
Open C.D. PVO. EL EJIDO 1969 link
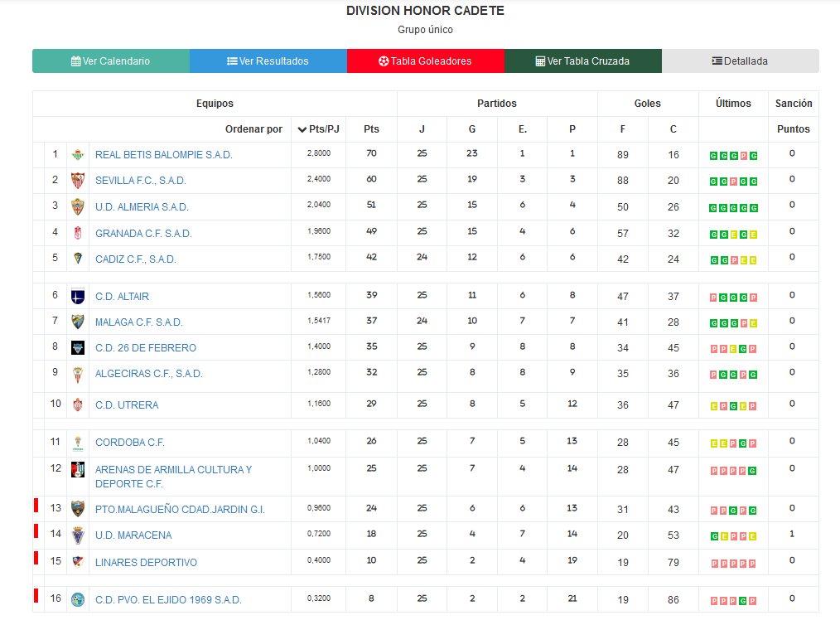click(x=168, y=600)
